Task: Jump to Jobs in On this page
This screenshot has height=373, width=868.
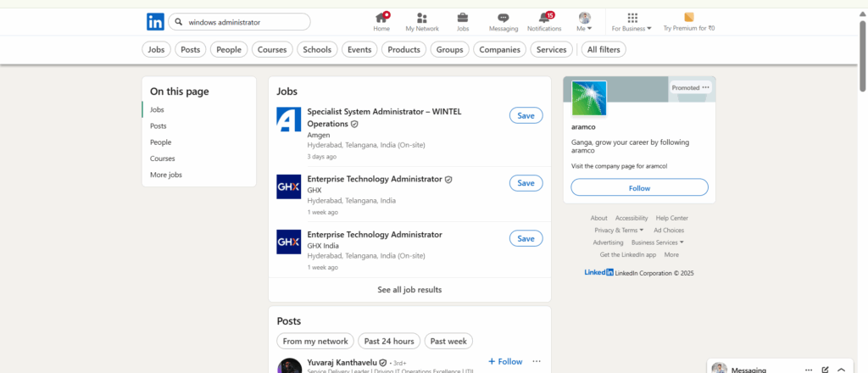Action: pos(157,109)
